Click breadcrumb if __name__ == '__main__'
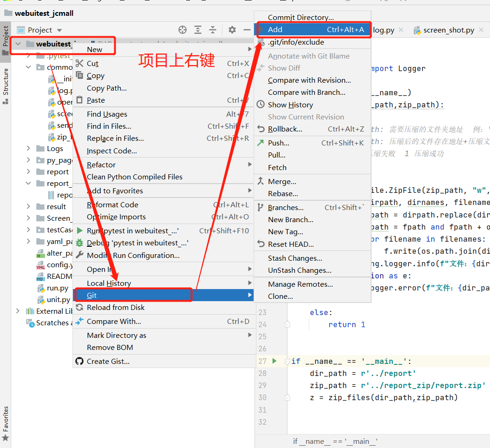This screenshot has width=490, height=448. [x=335, y=441]
